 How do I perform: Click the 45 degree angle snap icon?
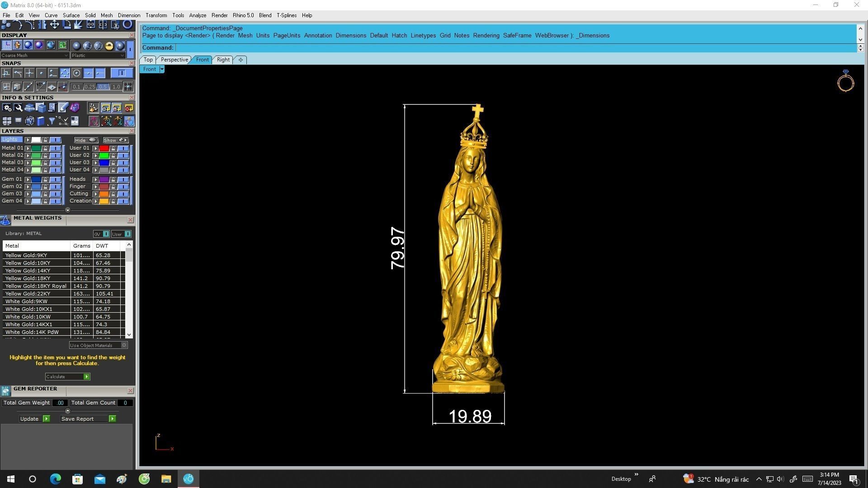41,87
